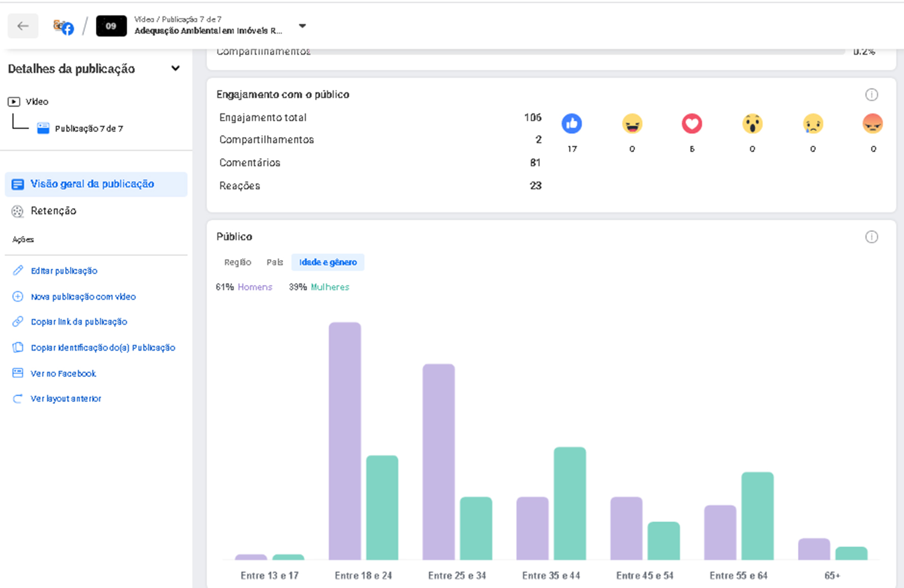Click the back arrow button
Image resolution: width=904 pixels, height=588 pixels.
click(x=23, y=26)
